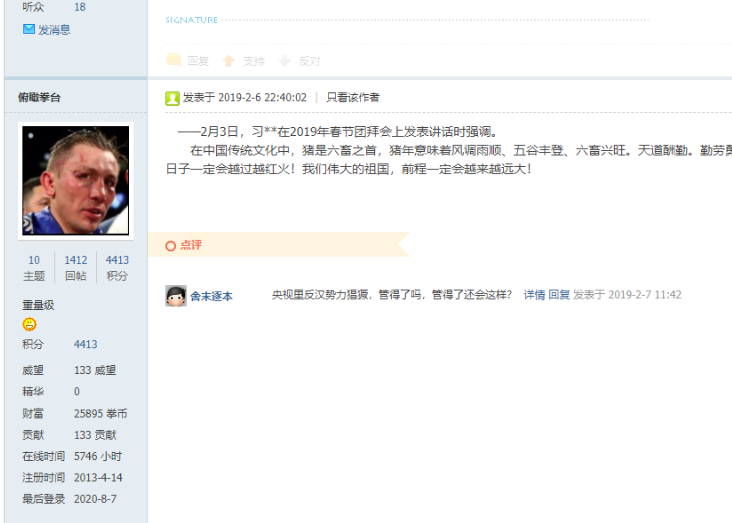Open the 1412 回帖 count link
Screen dimensions: 732x523
coord(76,268)
